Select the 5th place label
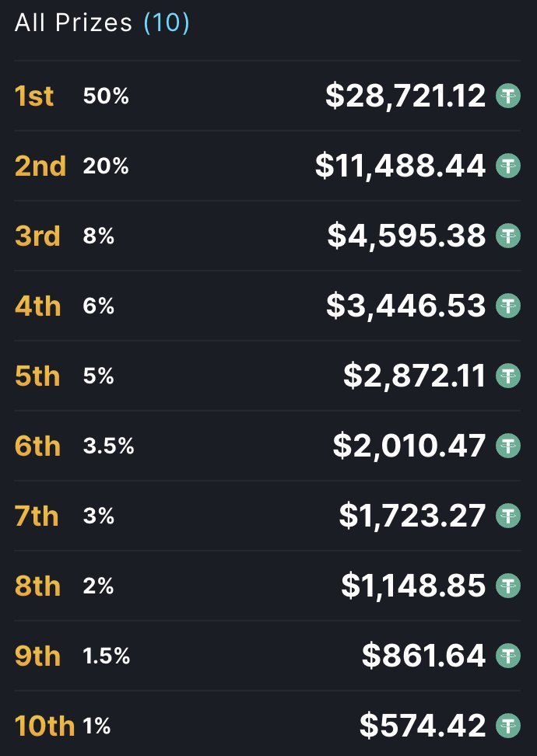This screenshot has width=537, height=756. coord(37,376)
